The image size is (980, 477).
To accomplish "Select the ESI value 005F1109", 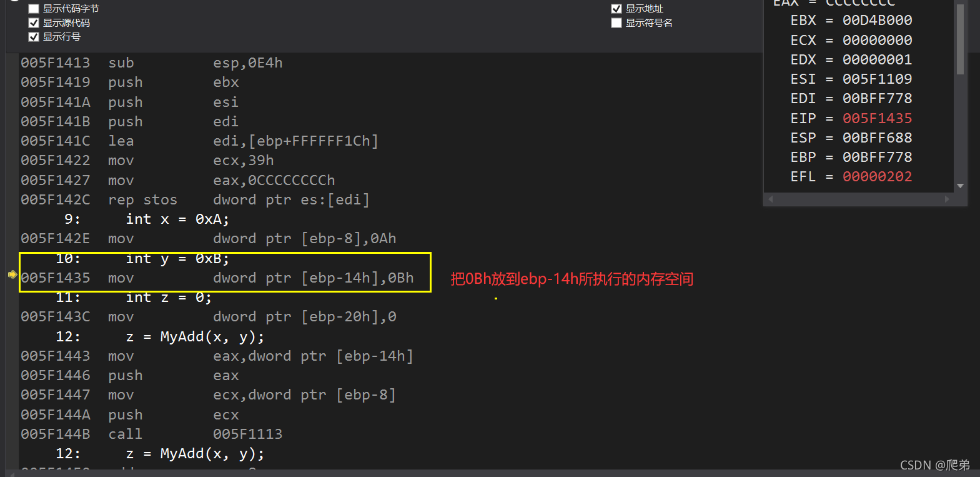I will tap(877, 79).
